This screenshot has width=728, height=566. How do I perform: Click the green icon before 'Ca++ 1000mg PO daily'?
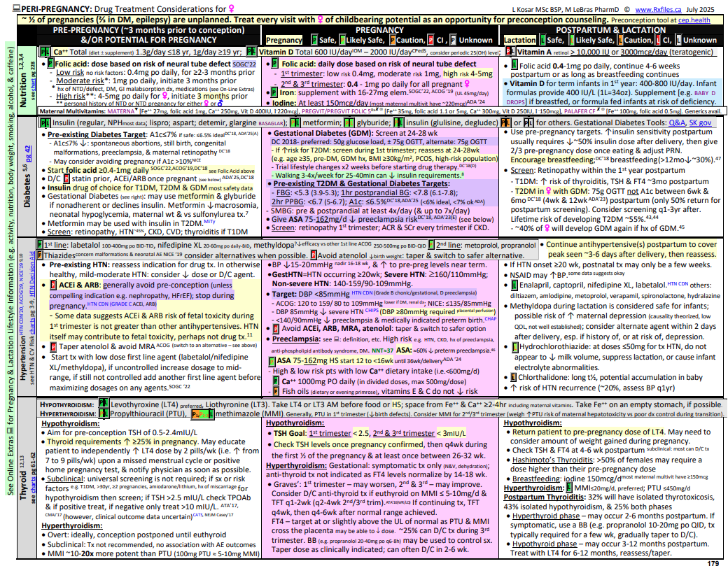[x=276, y=381]
